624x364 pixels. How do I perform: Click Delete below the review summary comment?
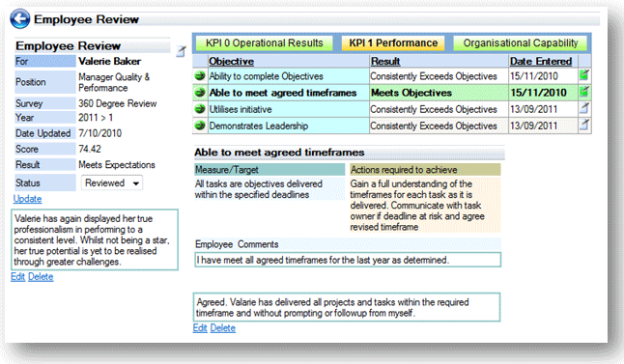41,277
